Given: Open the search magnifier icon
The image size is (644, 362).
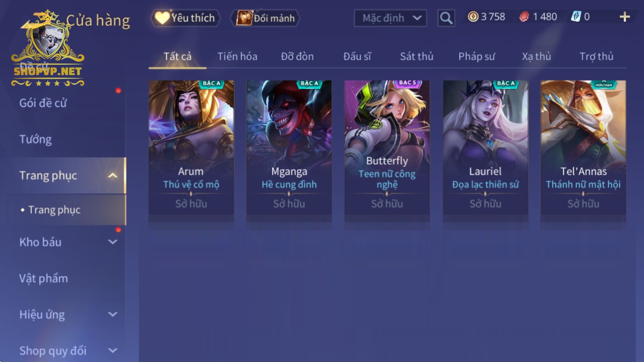Looking at the screenshot, I should click(446, 18).
